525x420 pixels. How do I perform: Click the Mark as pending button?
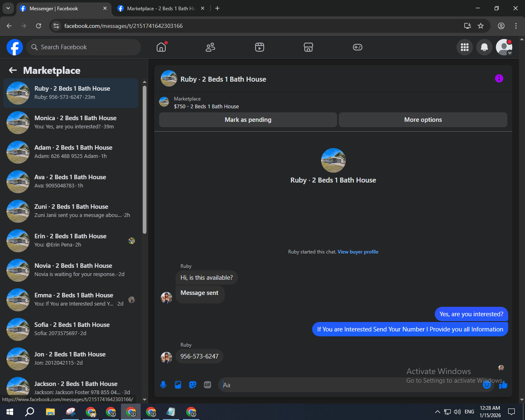(248, 120)
